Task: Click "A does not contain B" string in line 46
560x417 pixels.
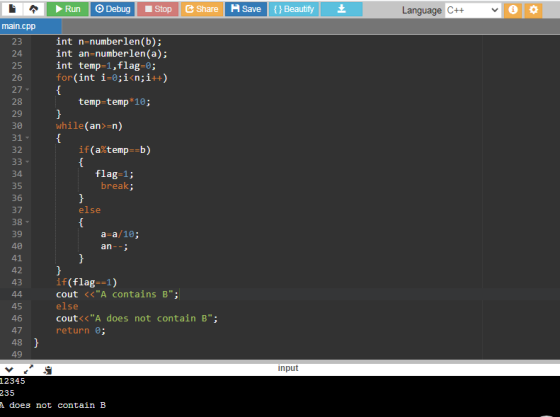Action: click(151, 318)
